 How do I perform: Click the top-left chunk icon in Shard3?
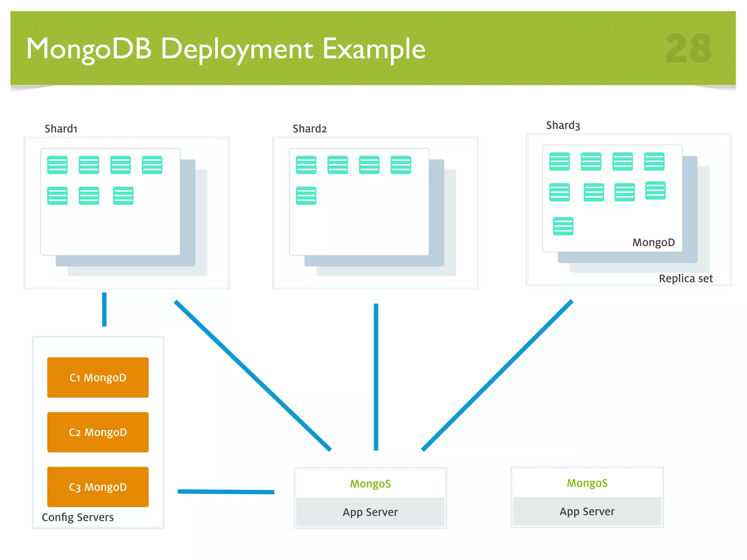[x=559, y=162]
